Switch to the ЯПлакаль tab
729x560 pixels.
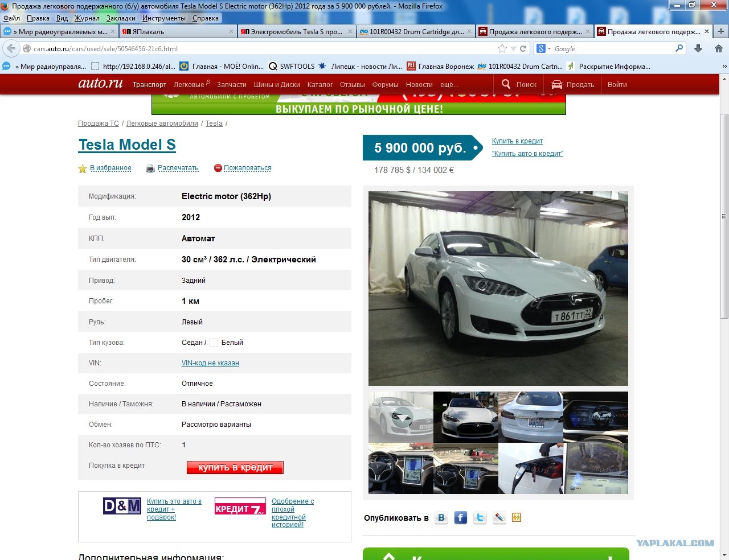[178, 32]
